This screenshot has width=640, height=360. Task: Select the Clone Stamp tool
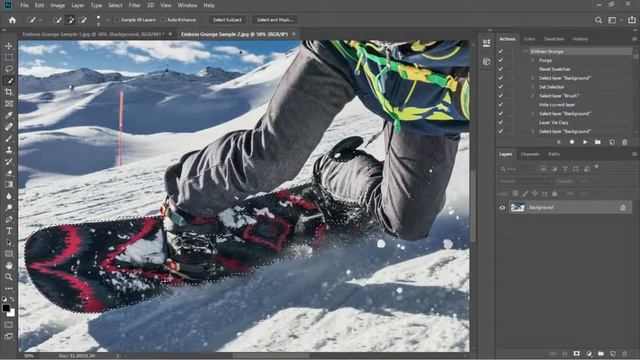9,150
